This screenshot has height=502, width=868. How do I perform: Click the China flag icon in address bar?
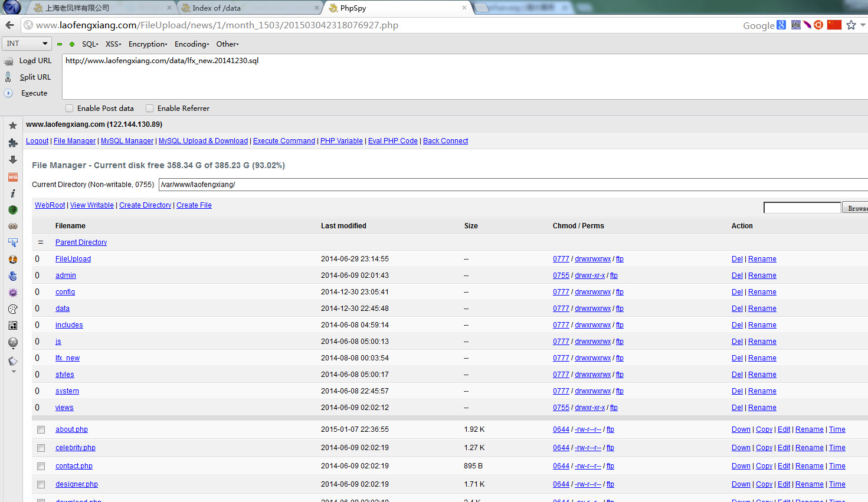(834, 25)
